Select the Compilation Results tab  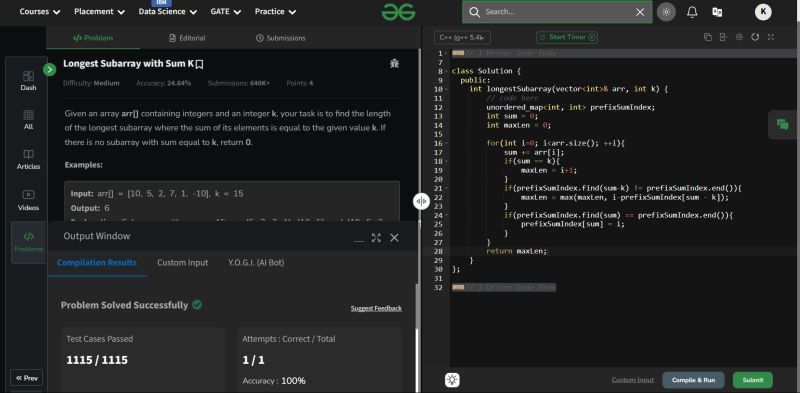[x=97, y=263]
